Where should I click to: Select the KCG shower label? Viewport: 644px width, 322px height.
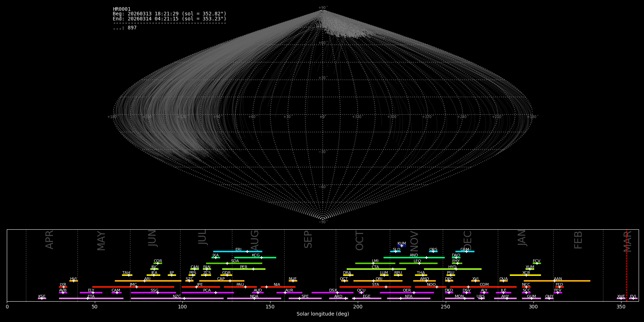click(256, 255)
